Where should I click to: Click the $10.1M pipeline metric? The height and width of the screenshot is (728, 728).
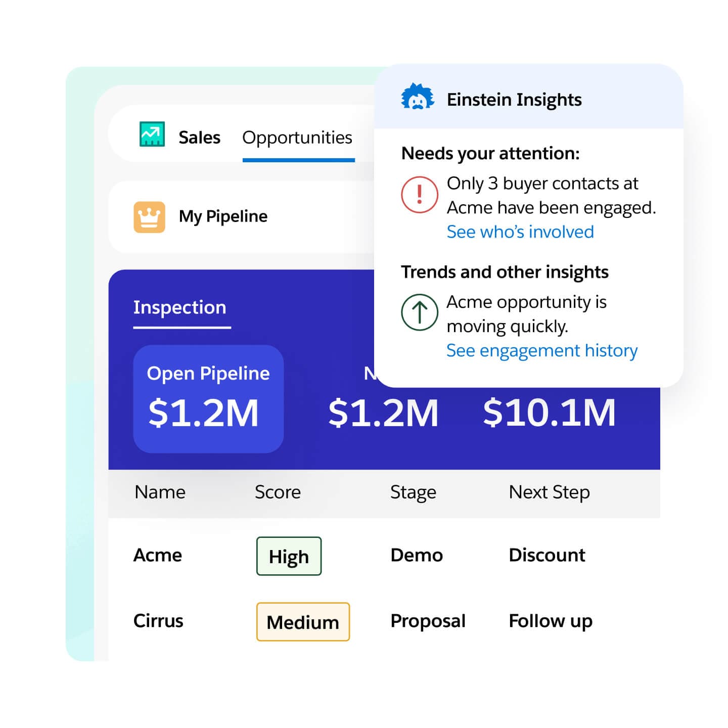coord(550,413)
